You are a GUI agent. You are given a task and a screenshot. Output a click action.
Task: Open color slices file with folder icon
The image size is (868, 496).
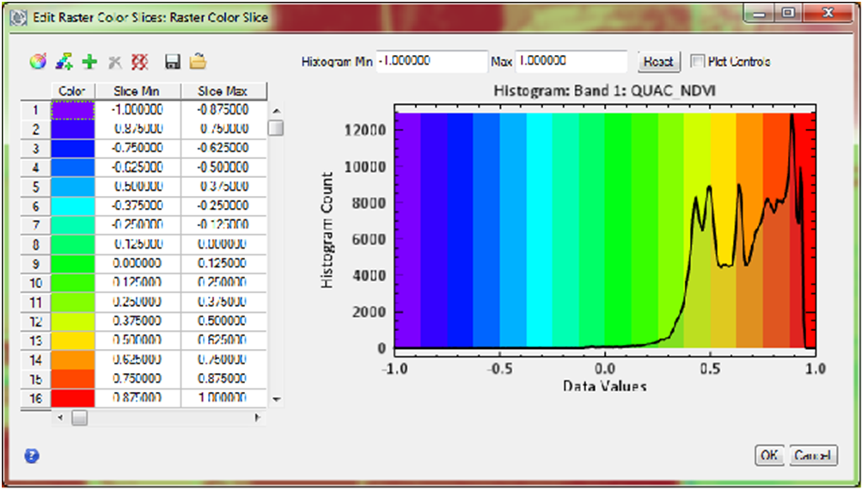(x=198, y=62)
